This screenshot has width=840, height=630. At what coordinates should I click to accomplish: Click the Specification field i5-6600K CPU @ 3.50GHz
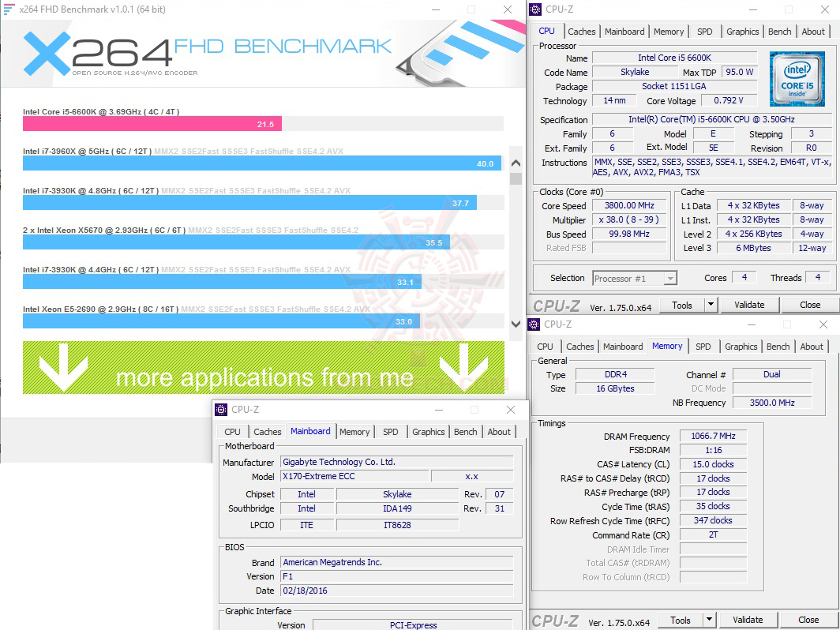[711, 119]
